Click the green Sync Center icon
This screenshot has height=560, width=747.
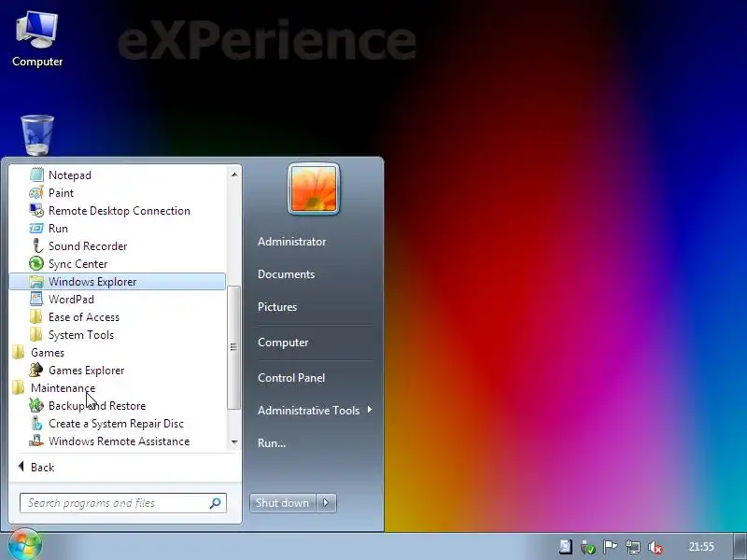click(36, 264)
